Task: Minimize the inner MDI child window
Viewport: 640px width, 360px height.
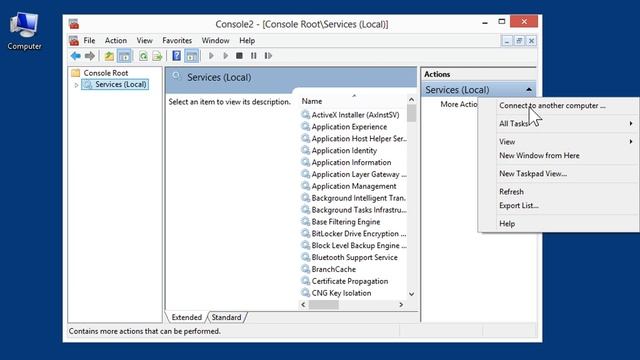Action: pyautogui.click(x=507, y=41)
